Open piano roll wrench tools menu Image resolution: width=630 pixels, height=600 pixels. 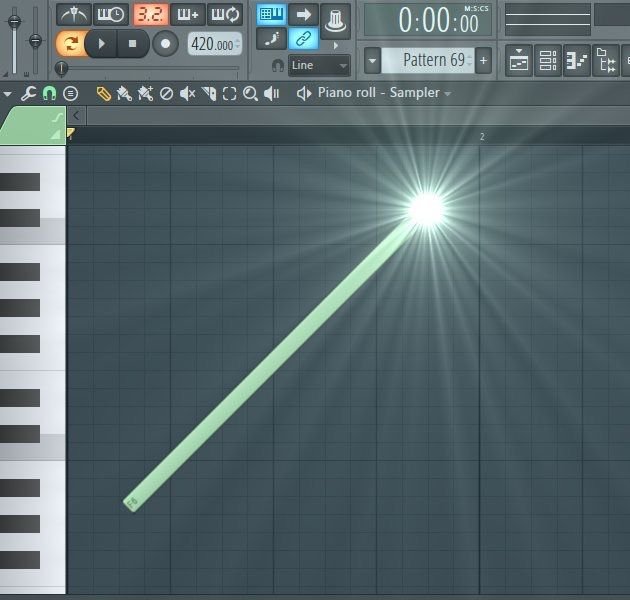point(28,93)
